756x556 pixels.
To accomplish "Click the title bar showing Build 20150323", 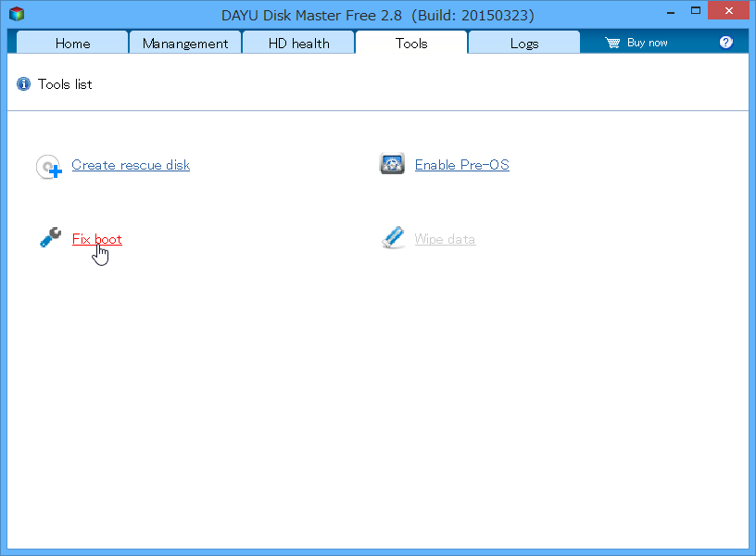I will click(378, 14).
